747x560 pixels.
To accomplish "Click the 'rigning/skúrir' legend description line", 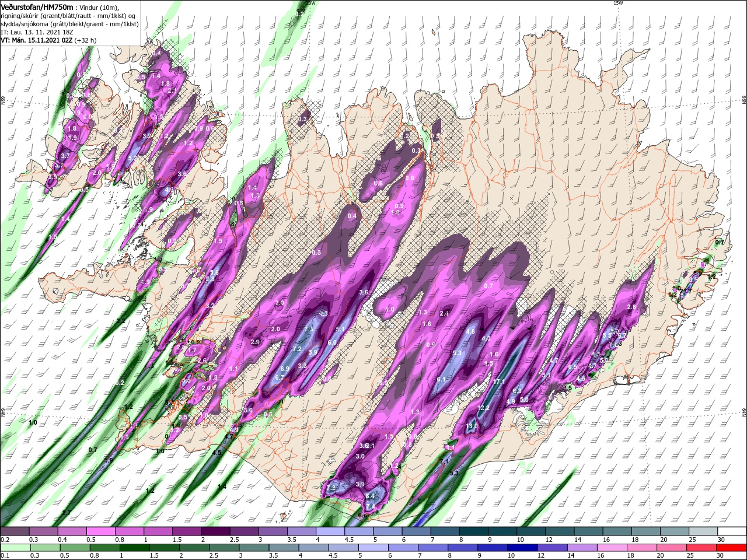I will (68, 15).
